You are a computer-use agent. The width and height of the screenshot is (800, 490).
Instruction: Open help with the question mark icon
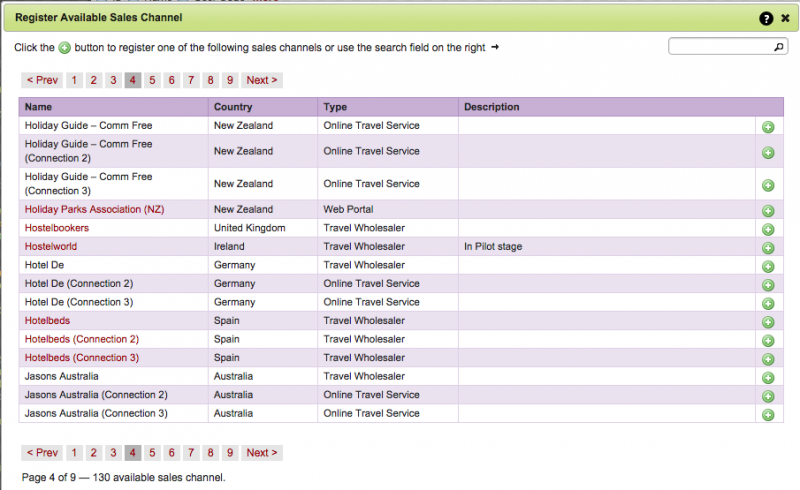pos(766,18)
